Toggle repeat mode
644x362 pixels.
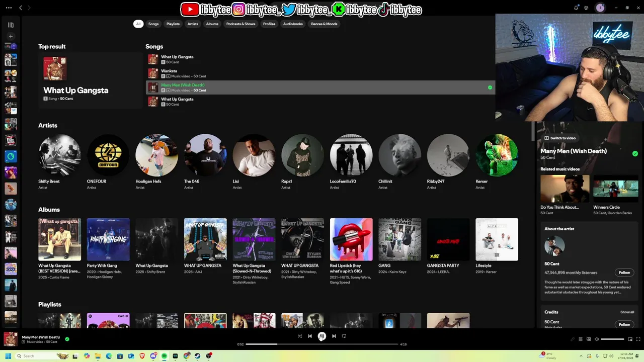pyautogui.click(x=344, y=336)
